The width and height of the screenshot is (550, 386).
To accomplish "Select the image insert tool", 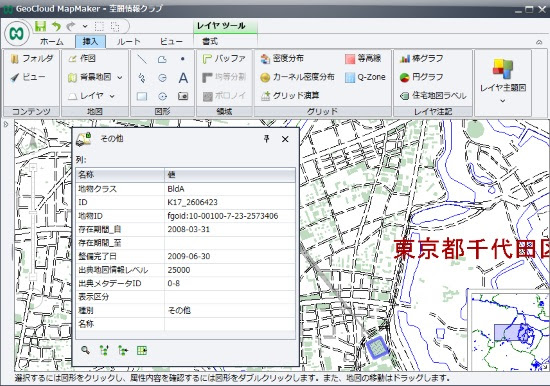I will point(183,96).
